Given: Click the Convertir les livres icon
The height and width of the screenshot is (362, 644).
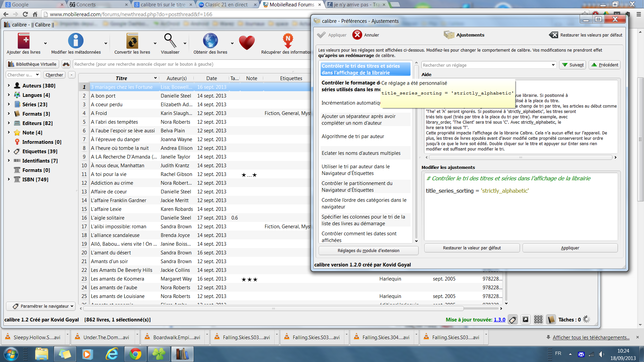Looking at the screenshot, I should 132,41.
